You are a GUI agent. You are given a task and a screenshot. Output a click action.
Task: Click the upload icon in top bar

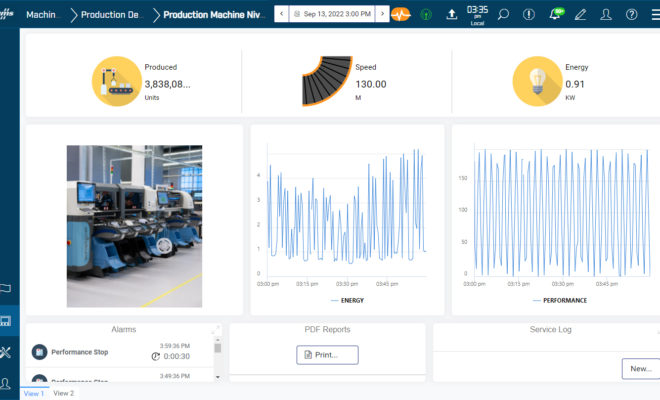[452, 15]
